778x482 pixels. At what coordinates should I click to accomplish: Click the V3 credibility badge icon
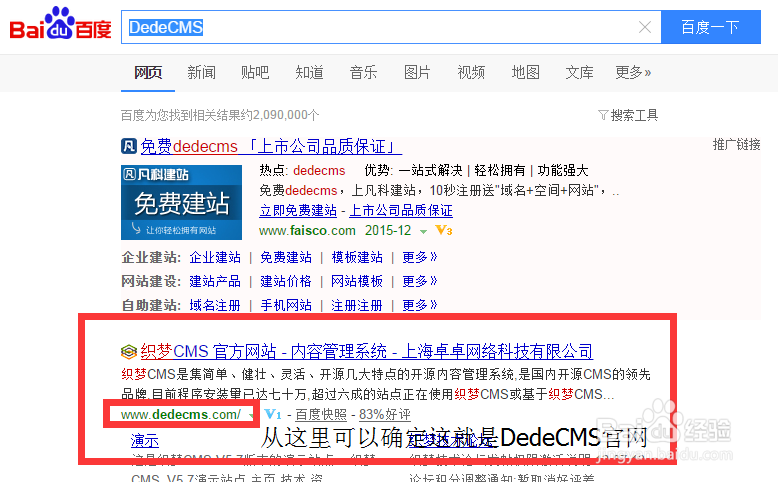[x=444, y=230]
